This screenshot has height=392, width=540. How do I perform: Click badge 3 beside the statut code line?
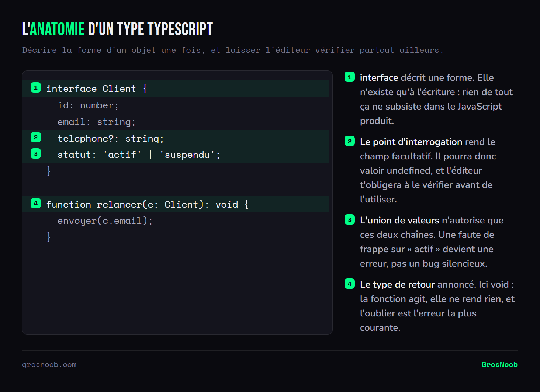[36, 154]
